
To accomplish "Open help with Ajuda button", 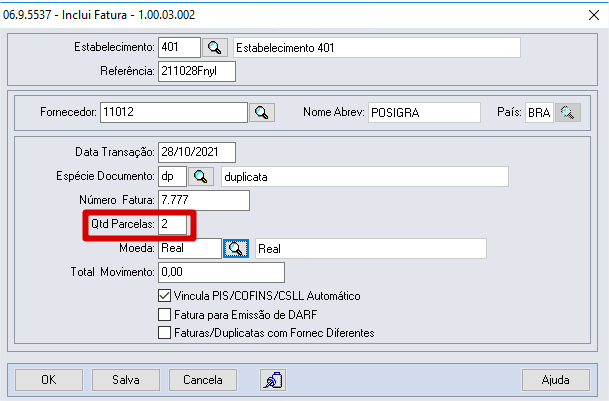I will [x=556, y=380].
